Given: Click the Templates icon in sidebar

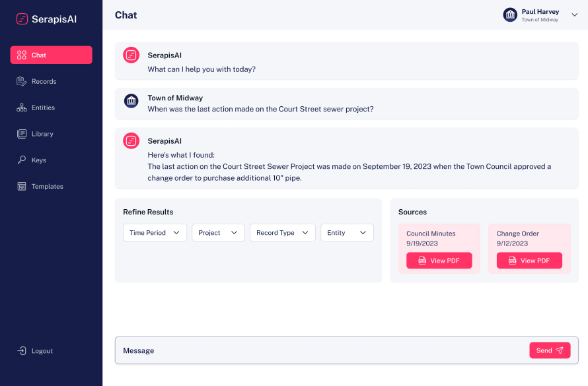Looking at the screenshot, I should click(22, 187).
